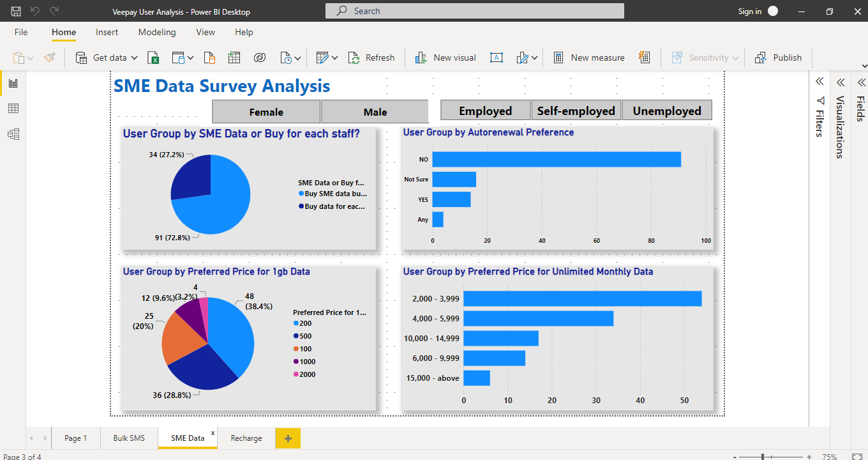This screenshot has width=868, height=460.
Task: Click the New measure button
Action: coord(588,57)
